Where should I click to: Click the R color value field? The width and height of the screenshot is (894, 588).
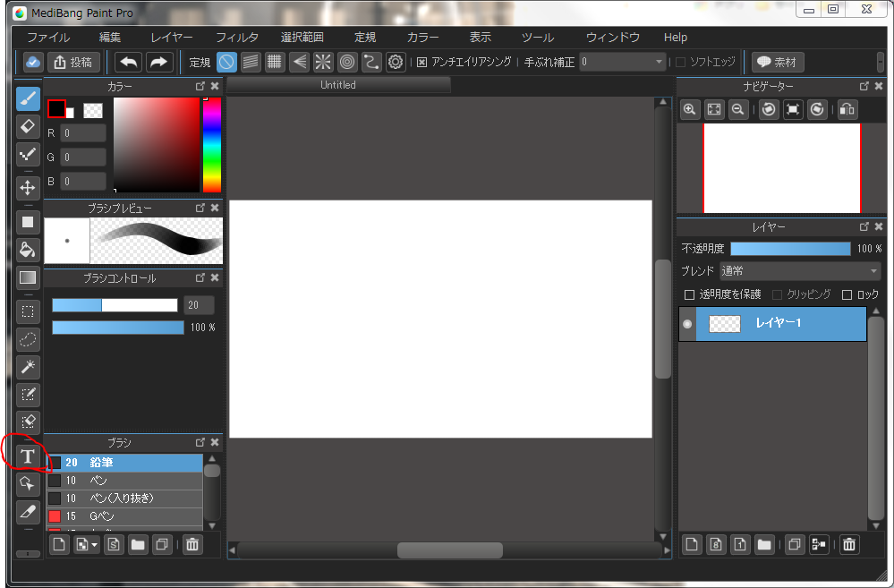[84, 133]
